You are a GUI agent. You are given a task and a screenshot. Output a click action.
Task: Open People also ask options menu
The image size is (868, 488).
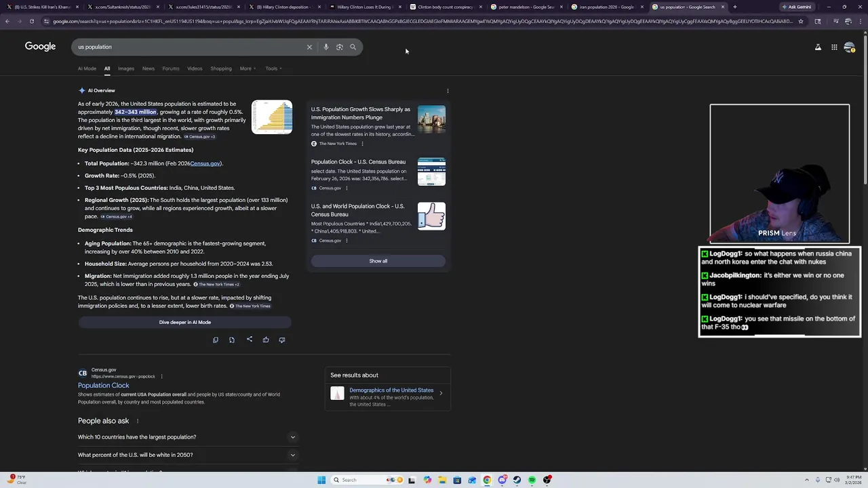[137, 421]
